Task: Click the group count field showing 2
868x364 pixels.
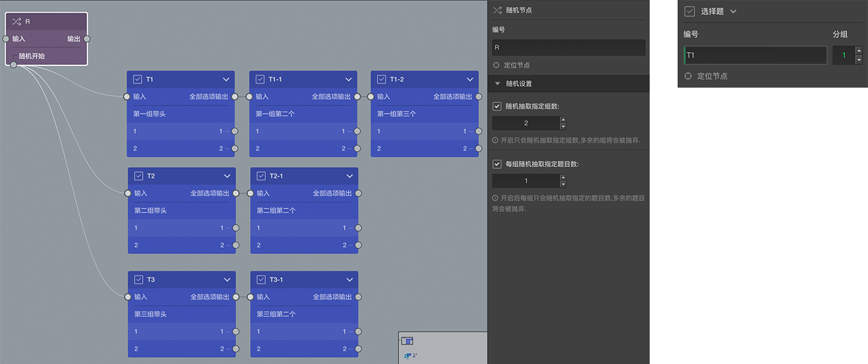Action: click(526, 123)
